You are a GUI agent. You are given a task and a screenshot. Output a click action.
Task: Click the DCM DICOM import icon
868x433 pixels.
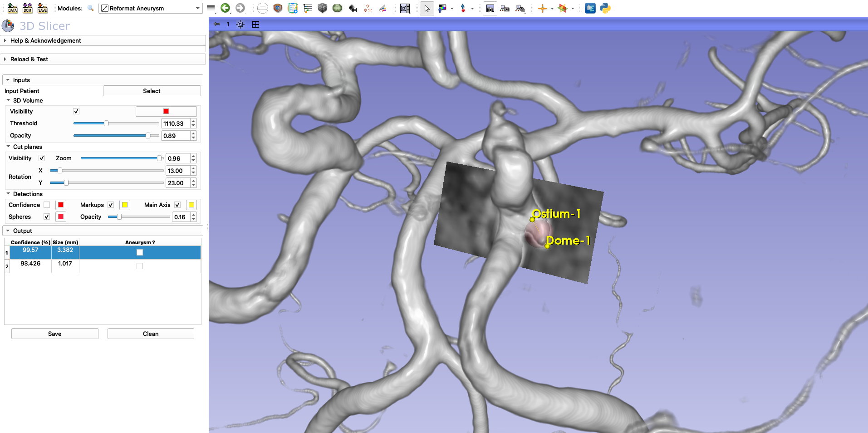tap(28, 8)
